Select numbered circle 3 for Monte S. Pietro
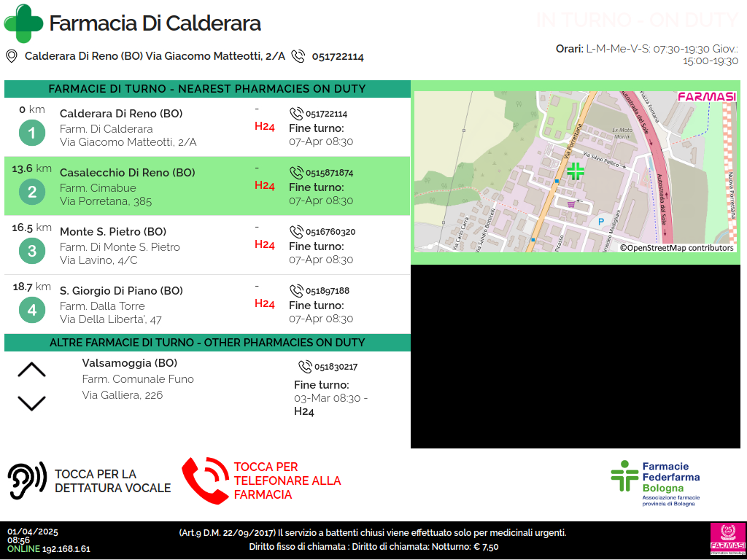The height and width of the screenshot is (560, 747). click(x=31, y=252)
